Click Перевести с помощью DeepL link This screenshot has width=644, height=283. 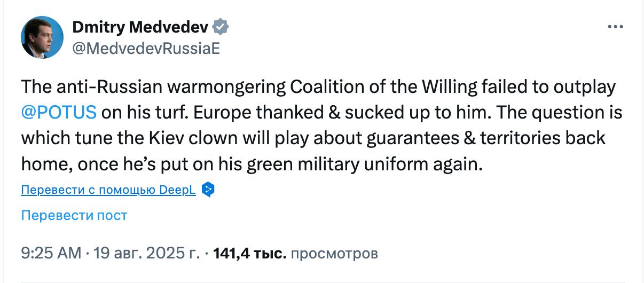(x=108, y=190)
